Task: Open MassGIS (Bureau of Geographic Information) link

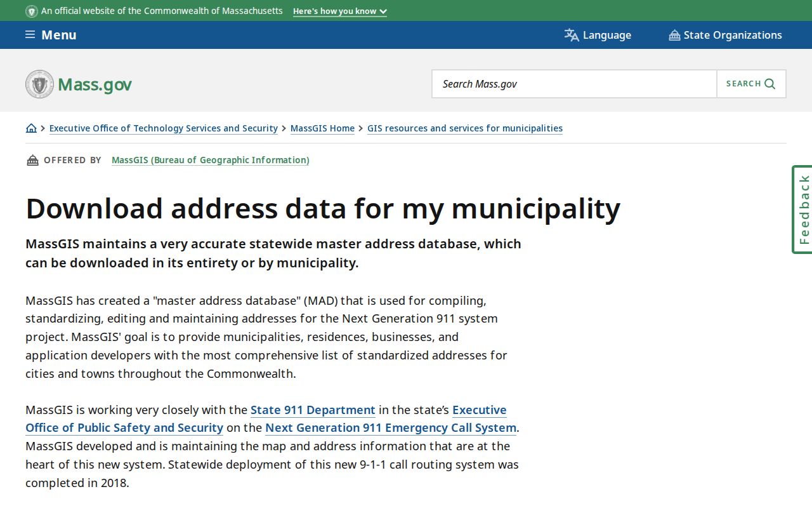Action: tap(211, 160)
